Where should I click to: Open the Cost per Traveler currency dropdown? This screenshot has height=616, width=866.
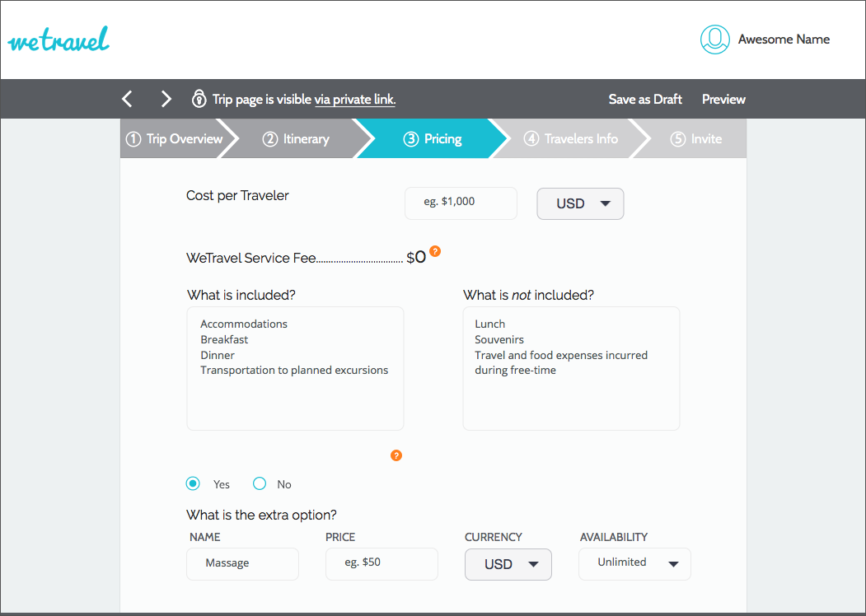coord(580,203)
